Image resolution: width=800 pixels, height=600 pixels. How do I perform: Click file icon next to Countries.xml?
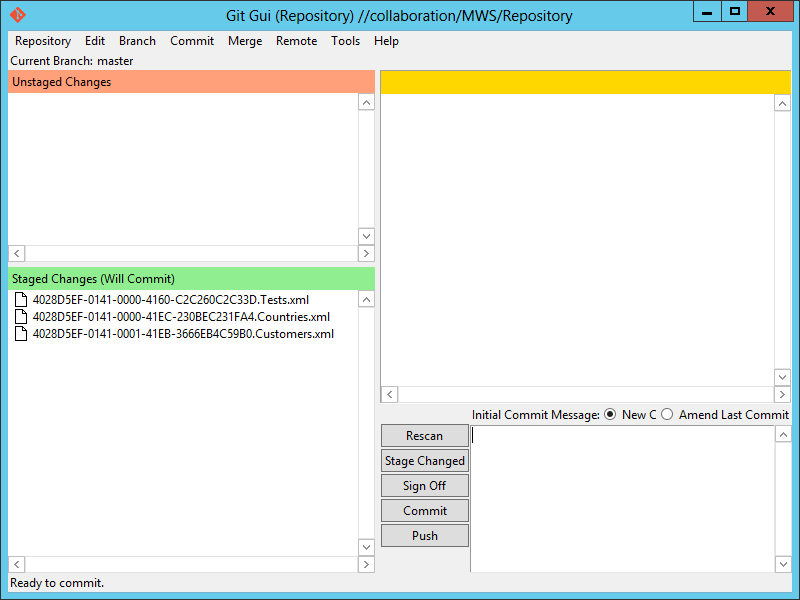(x=21, y=317)
